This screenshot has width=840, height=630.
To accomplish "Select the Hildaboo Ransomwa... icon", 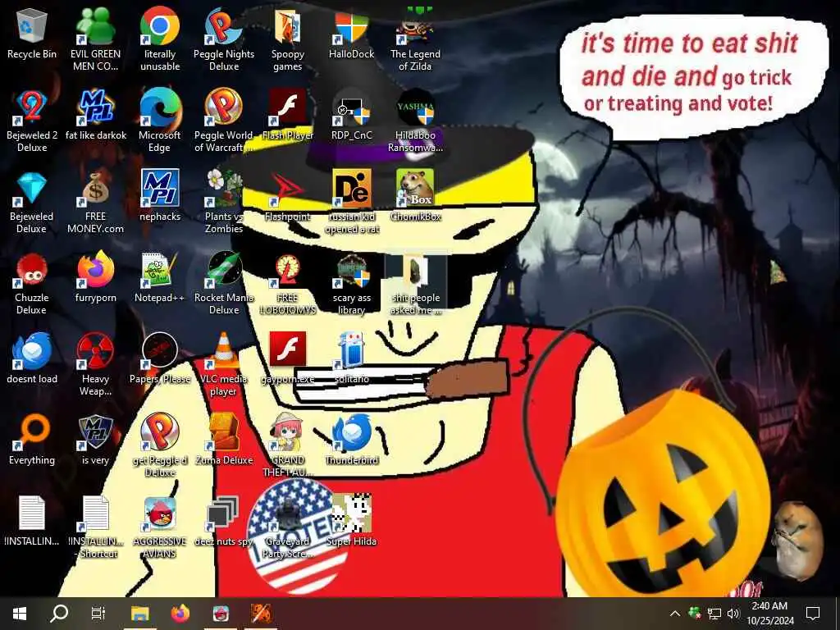I will (415, 121).
